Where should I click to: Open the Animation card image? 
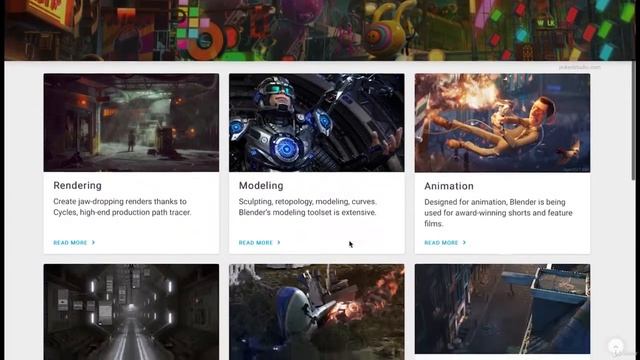coord(502,123)
